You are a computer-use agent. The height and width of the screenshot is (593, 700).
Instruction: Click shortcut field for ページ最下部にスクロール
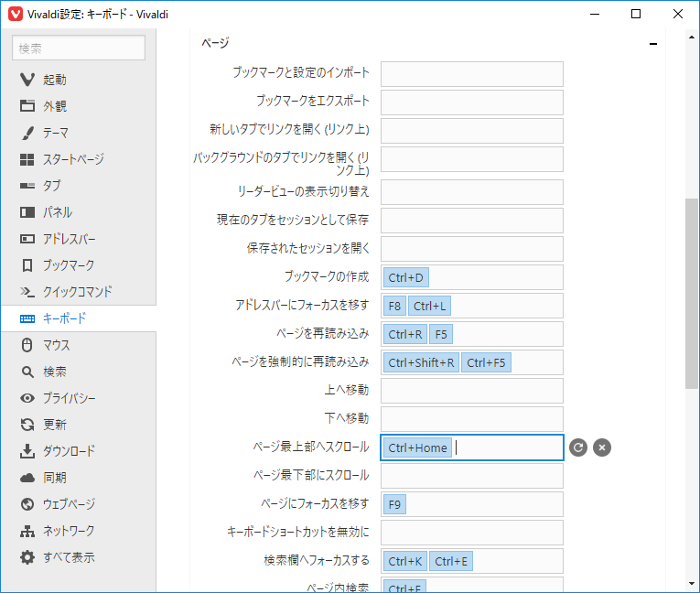point(472,476)
